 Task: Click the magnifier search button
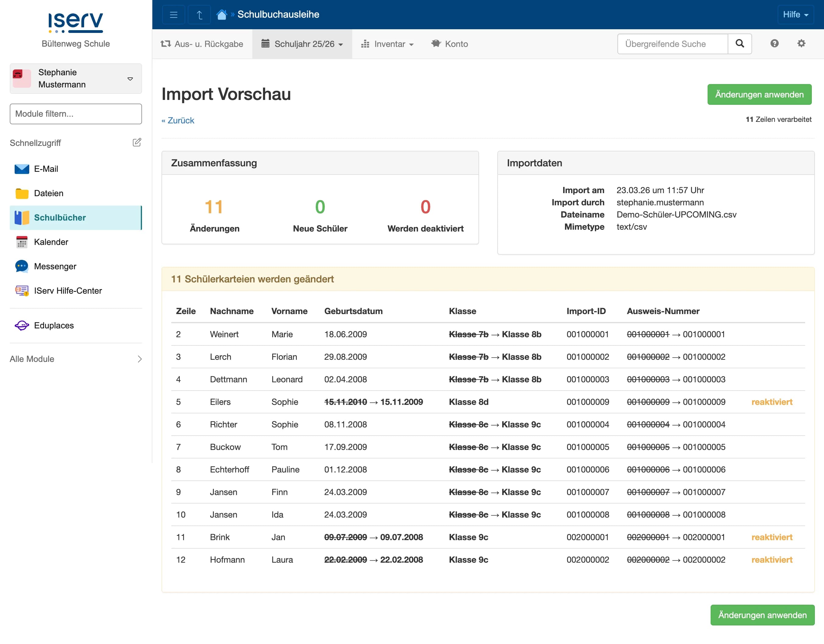pos(740,44)
